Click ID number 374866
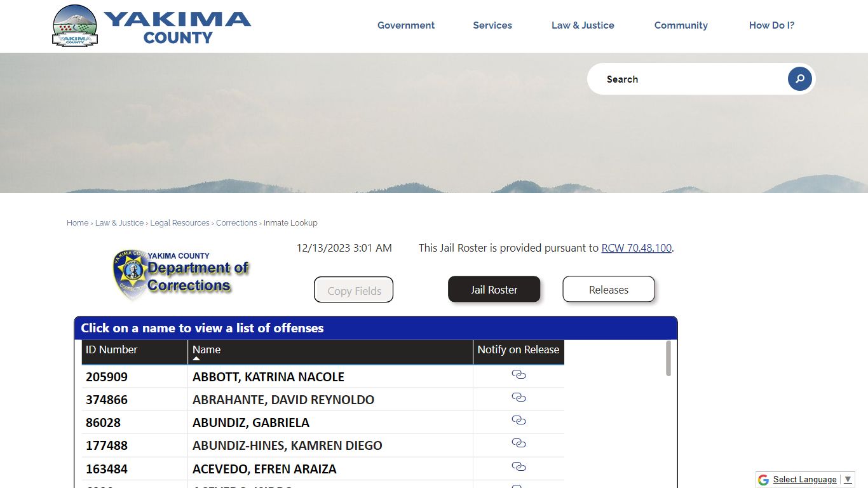The image size is (868, 488). click(107, 400)
